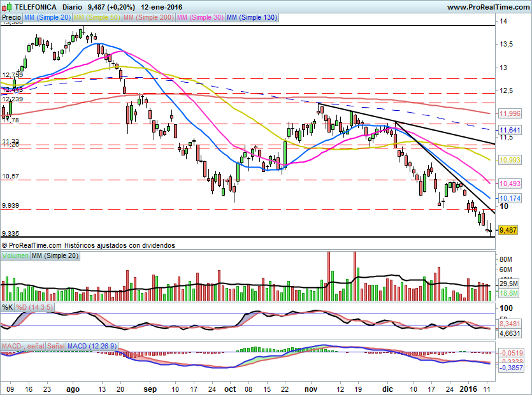Viewport: 532px width, 395px height.
Task: Click the 80M volume scale label
Action: [506, 259]
